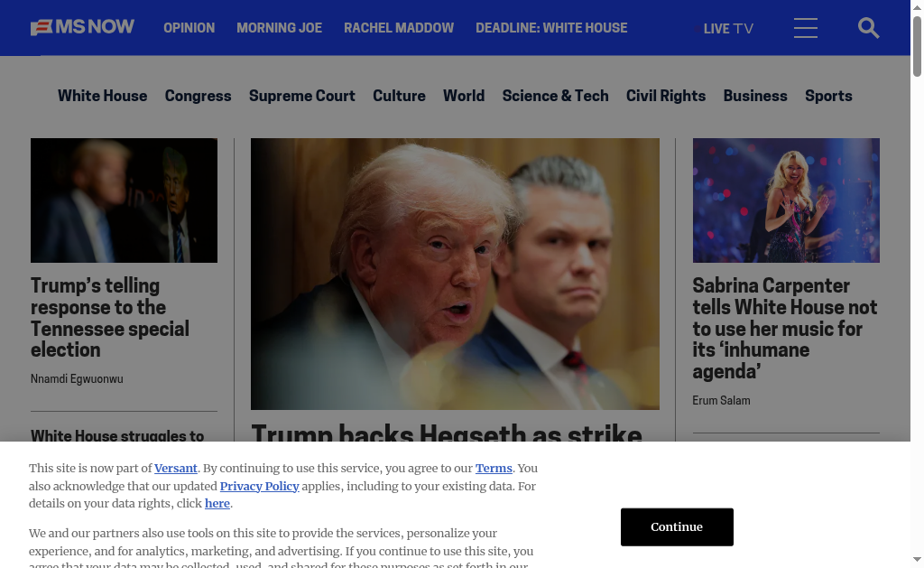This screenshot has height=568, width=924.
Task: Open the hamburger menu icon
Action: 805,28
